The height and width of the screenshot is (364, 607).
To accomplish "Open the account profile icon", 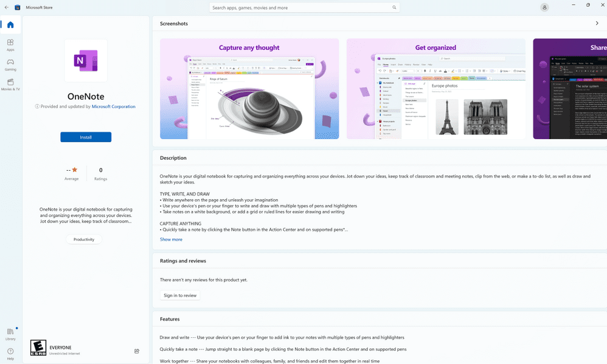I will pyautogui.click(x=544, y=7).
